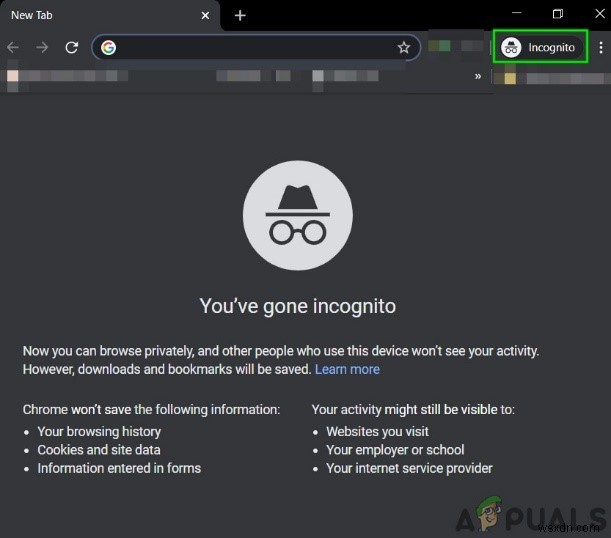Bookmark this tab with the star icon
611x538 pixels.
pos(404,47)
